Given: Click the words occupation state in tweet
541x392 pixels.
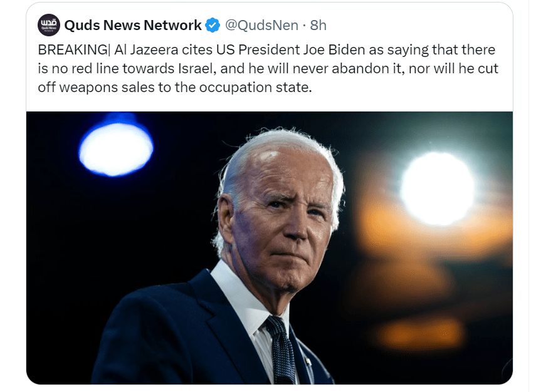Looking at the screenshot, I should tap(255, 88).
